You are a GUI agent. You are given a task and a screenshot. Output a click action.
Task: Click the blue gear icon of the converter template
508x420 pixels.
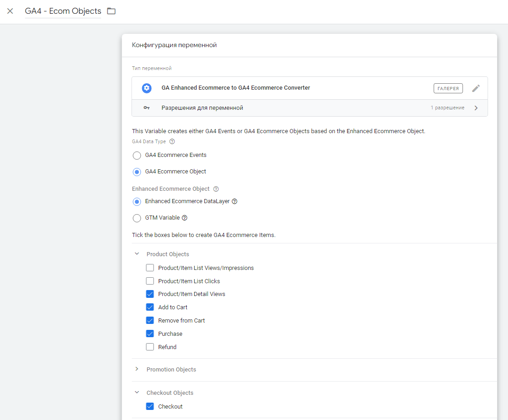[147, 88]
